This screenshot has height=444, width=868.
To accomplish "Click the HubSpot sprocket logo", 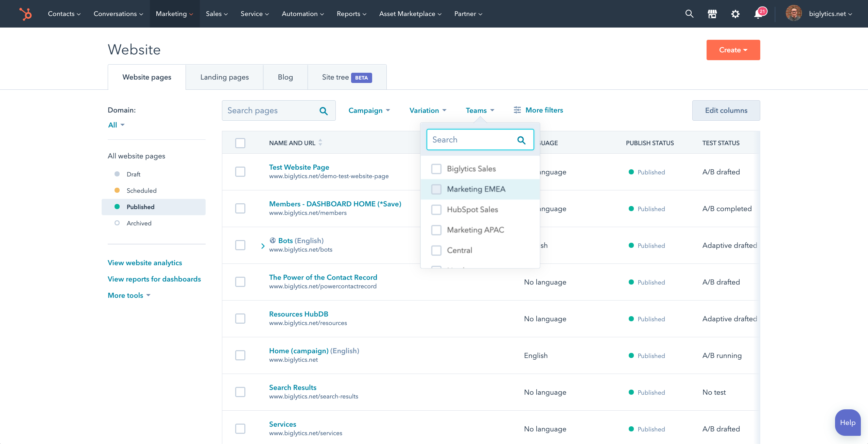I will coord(25,14).
